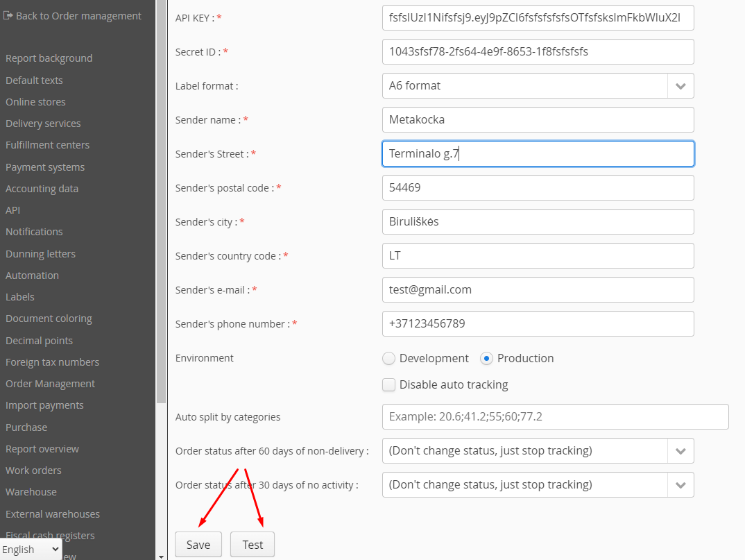Click the Sender's postal code field

click(x=538, y=187)
